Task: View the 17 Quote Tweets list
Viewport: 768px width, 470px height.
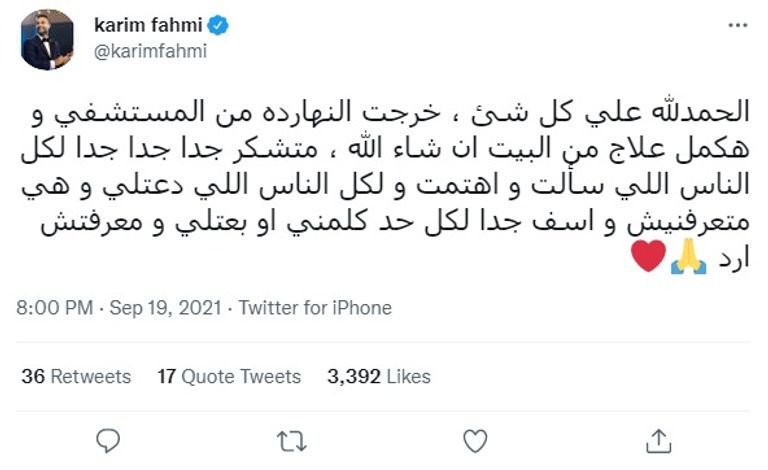Action: click(229, 377)
